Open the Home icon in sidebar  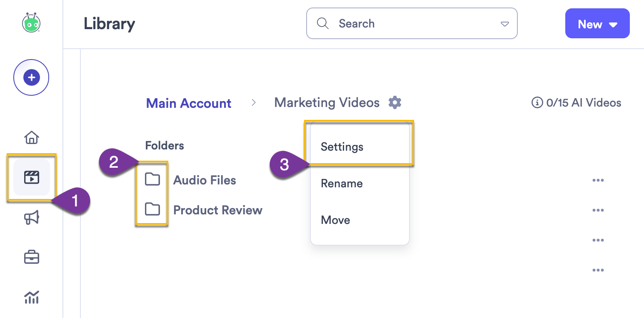pyautogui.click(x=32, y=137)
